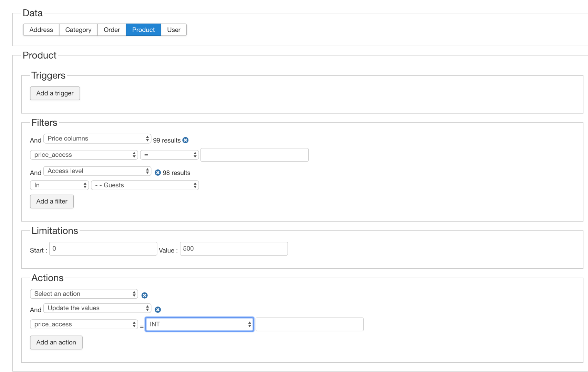Click the limitation Start input field
This screenshot has width=588, height=372.
103,249
